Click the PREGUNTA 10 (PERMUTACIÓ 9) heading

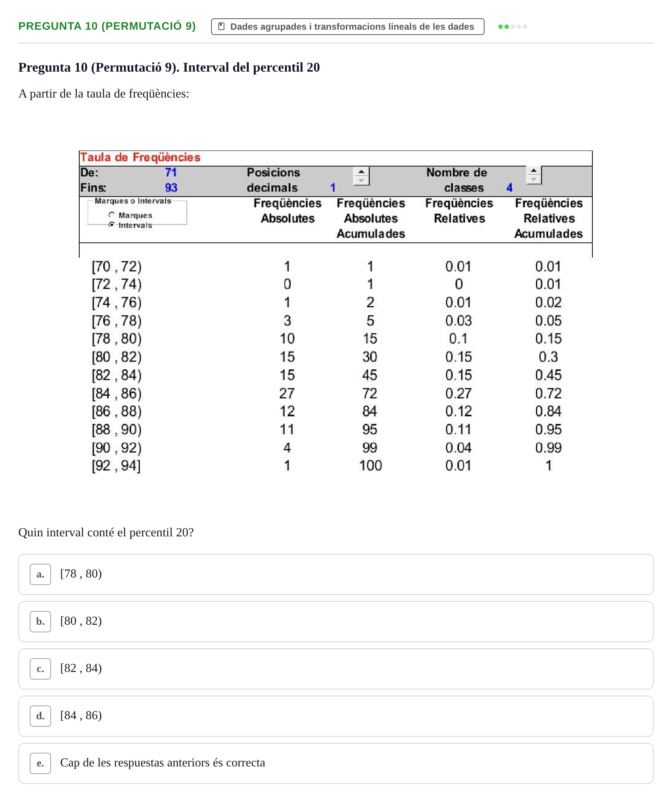tap(107, 26)
